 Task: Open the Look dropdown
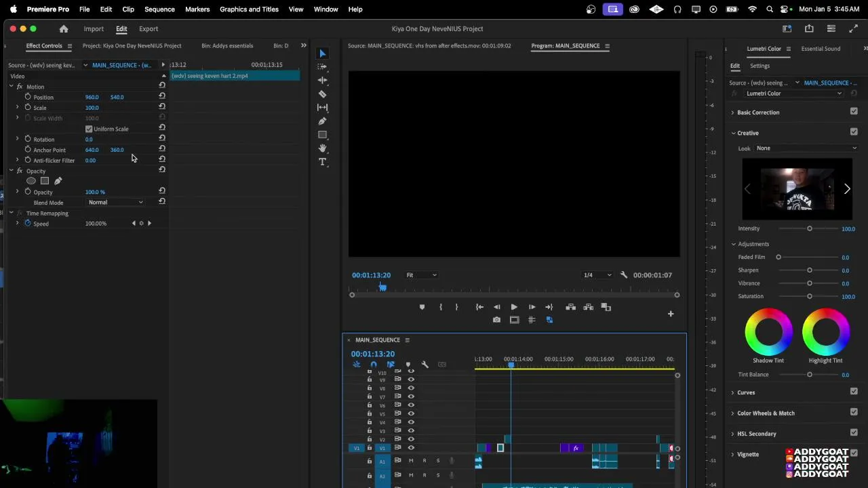tap(806, 148)
